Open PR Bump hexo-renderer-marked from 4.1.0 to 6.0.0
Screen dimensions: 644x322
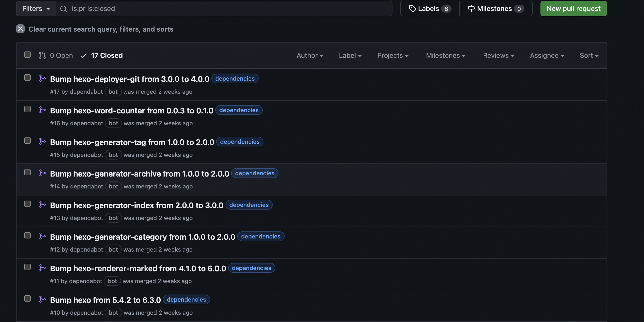pyautogui.click(x=138, y=268)
